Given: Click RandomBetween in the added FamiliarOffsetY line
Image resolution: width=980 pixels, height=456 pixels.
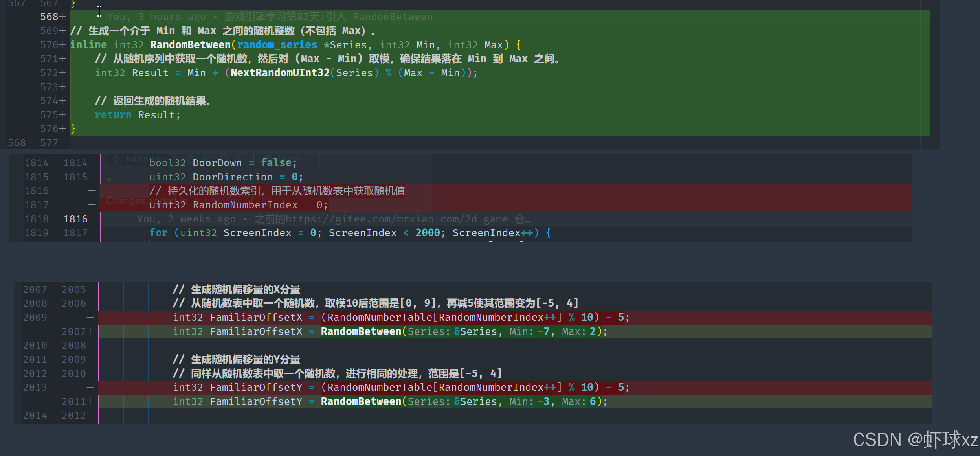Looking at the screenshot, I should pyautogui.click(x=361, y=401).
